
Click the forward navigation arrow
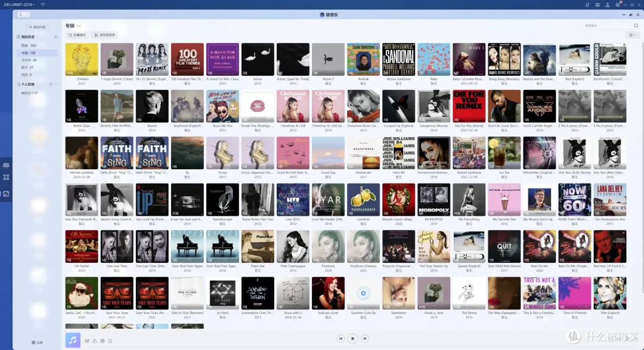[x=27, y=14]
